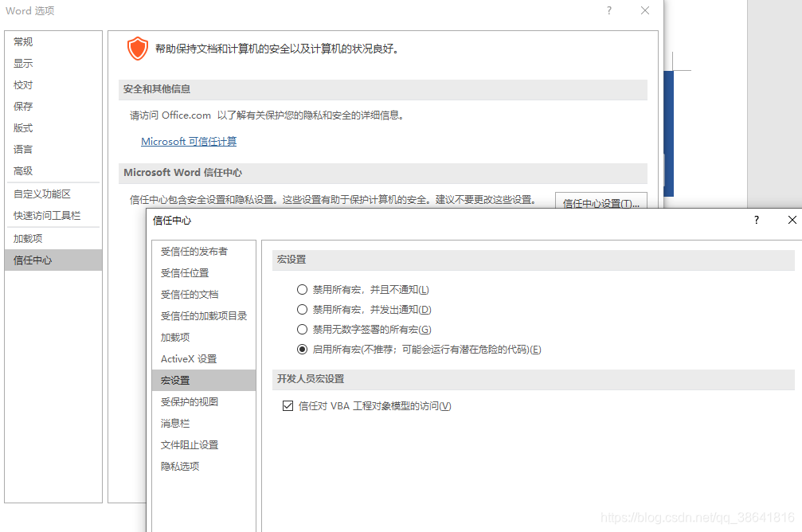Open 受信任位置 in Trust Center
Screen dimensions: 802x532
[204, 273]
